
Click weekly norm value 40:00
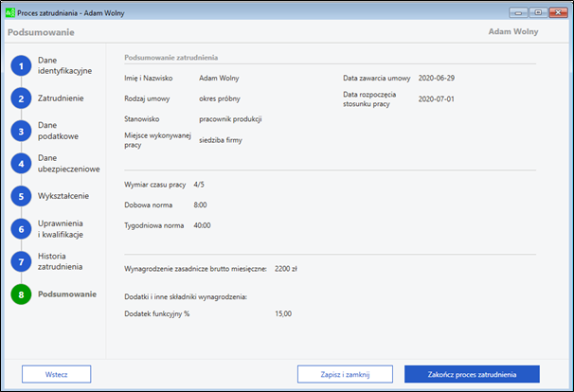click(202, 225)
